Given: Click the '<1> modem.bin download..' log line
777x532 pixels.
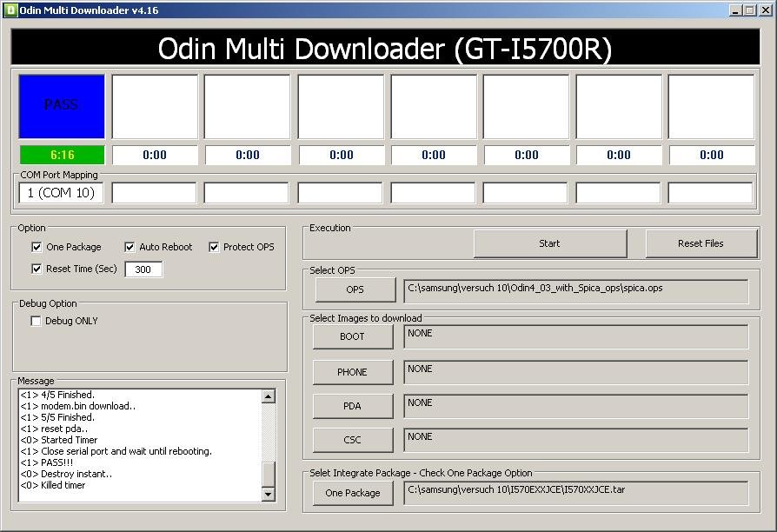Looking at the screenshot, I should (78, 406).
